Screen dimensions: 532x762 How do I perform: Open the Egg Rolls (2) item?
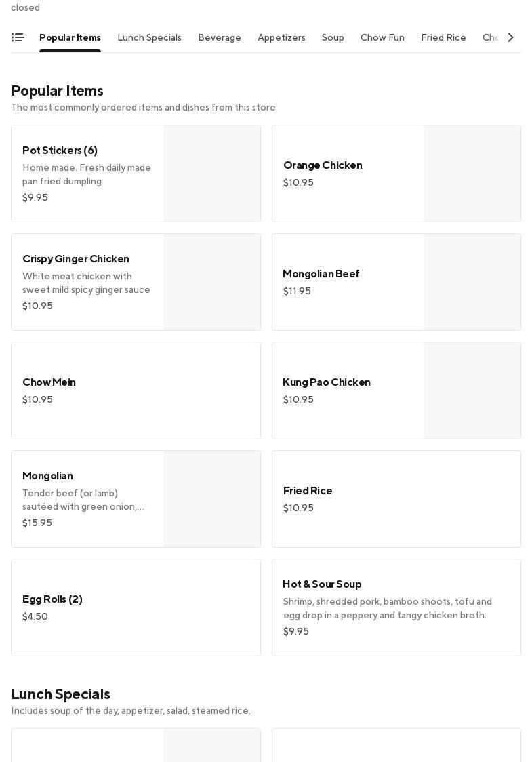[x=136, y=607]
